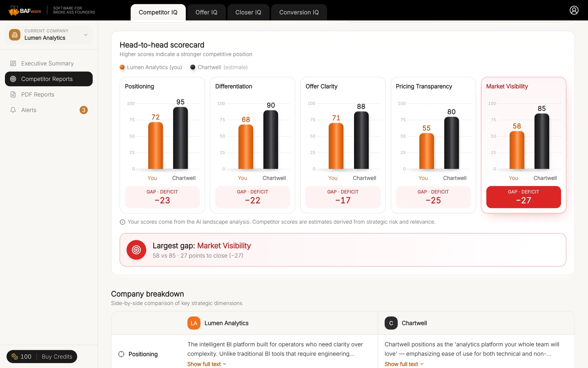Click the LA avatar for Lumen Analytics
This screenshot has height=368, width=588.
[194, 323]
